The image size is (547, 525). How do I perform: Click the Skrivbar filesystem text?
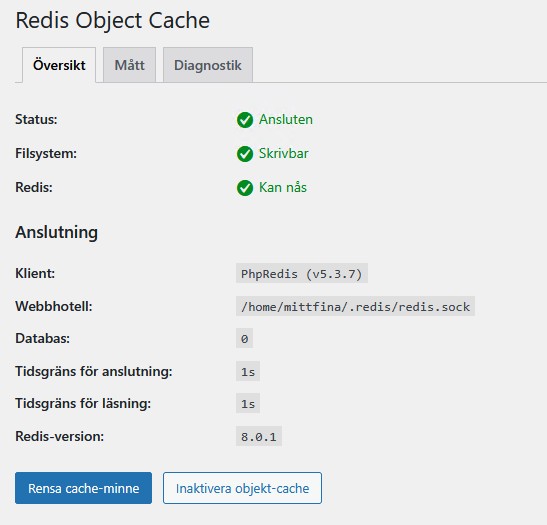(284, 153)
